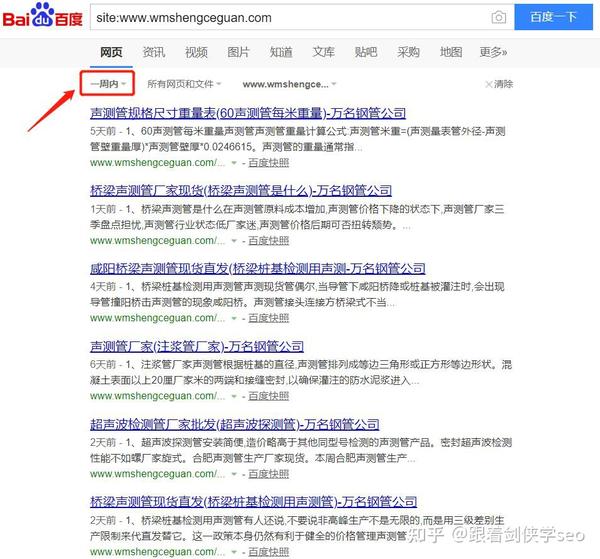This screenshot has height=559, width=600.
Task: Switch to the 地图 tab
Action: (x=451, y=52)
